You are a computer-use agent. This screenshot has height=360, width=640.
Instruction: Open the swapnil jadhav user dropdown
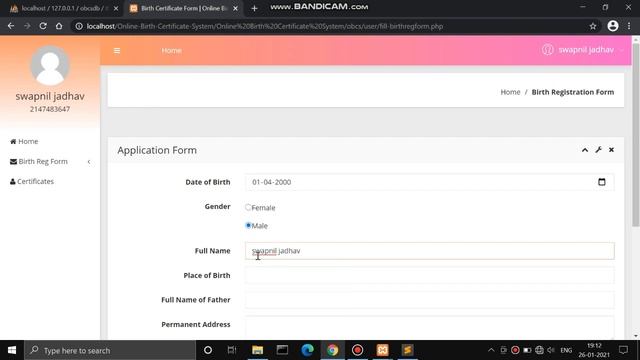583,50
